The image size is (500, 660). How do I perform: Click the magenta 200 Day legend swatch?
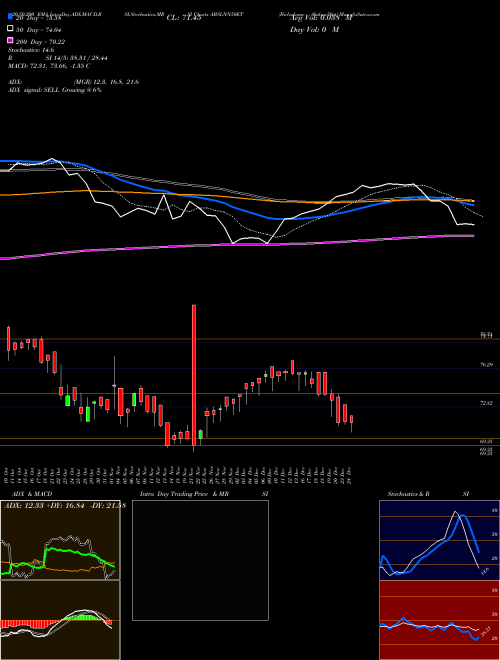11,40
